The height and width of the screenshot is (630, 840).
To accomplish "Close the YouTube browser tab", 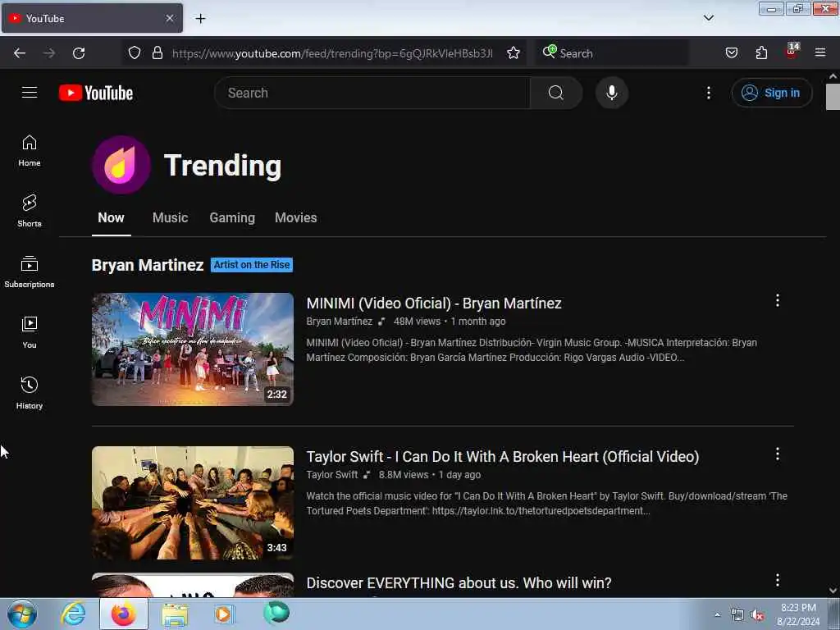I will pos(170,18).
